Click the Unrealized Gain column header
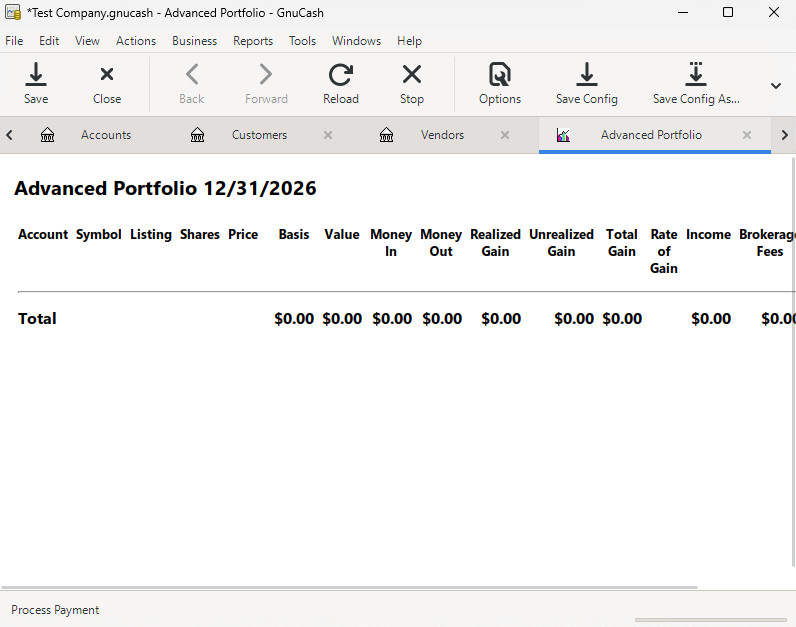Viewport: 796px width, 627px height. 561,243
